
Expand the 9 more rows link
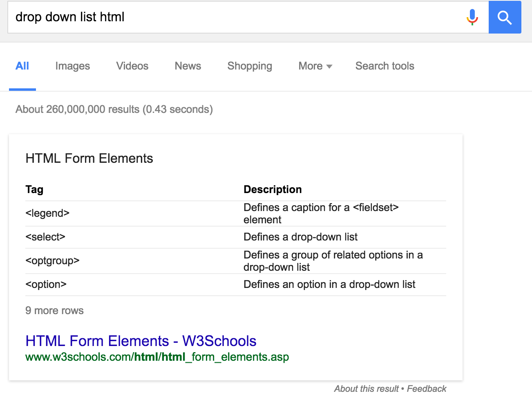(54, 311)
